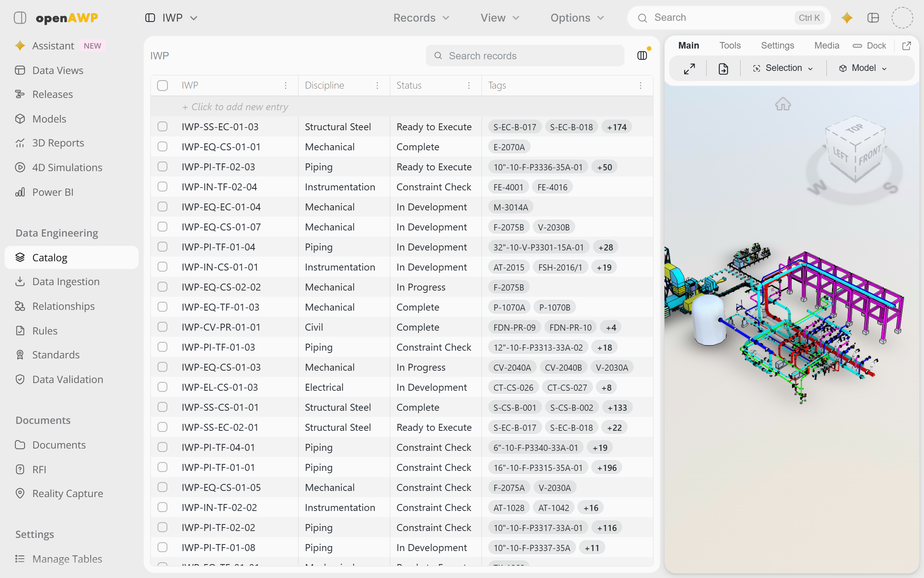Screen dimensions: 924x578
Task: Open the Selection dropdown in viewer
Action: pyautogui.click(x=783, y=68)
